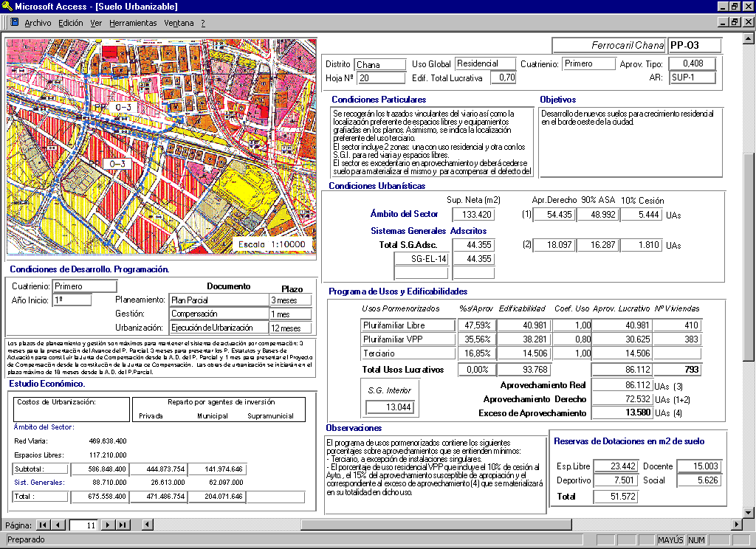The width and height of the screenshot is (756, 549).
Task: Click the Access key icon in title bar
Action: (x=7, y=7)
